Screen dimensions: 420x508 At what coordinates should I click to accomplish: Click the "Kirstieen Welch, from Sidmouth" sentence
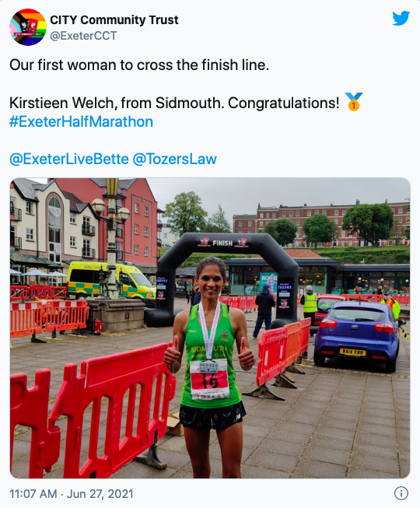point(117,103)
